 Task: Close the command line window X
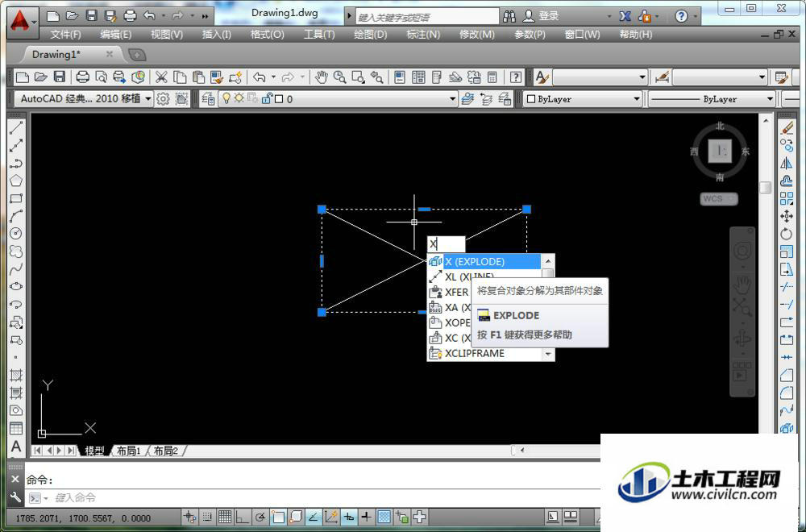pos(15,479)
